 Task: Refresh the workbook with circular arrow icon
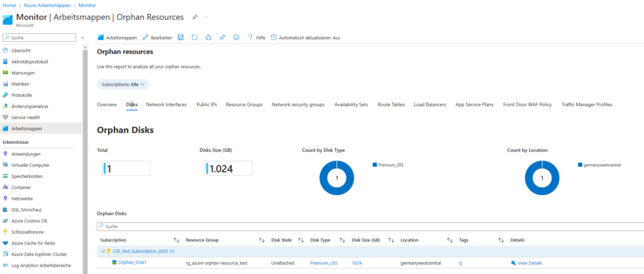(195, 37)
